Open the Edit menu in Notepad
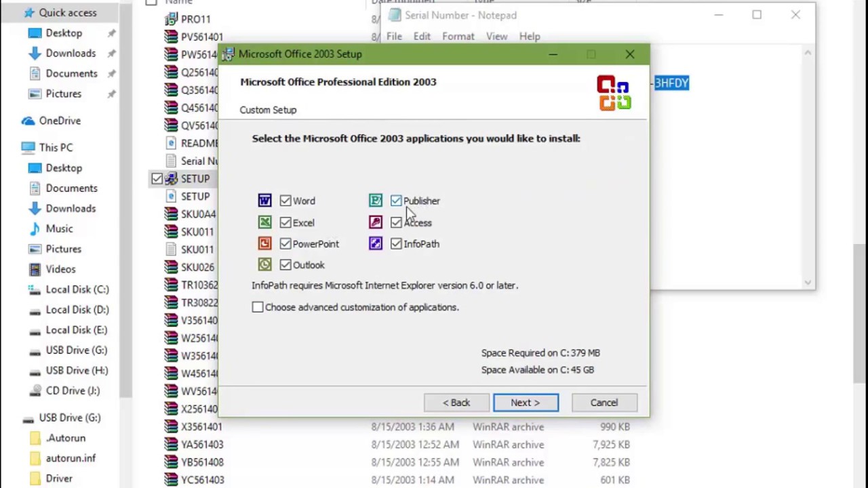This screenshot has height=488, width=868. (x=422, y=37)
